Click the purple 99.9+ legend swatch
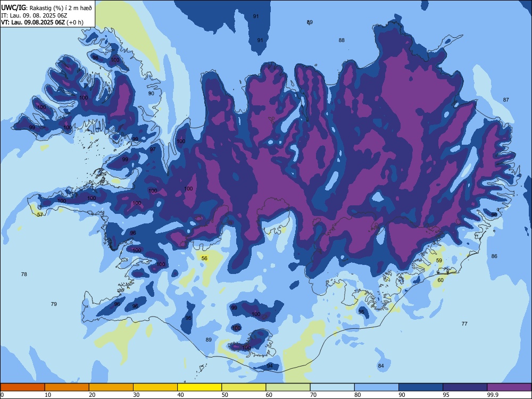 coord(509,387)
